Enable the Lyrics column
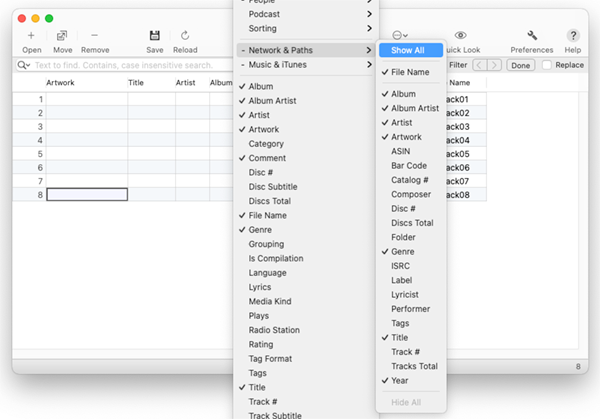Screen dimensions: 600x419 [306, 287]
